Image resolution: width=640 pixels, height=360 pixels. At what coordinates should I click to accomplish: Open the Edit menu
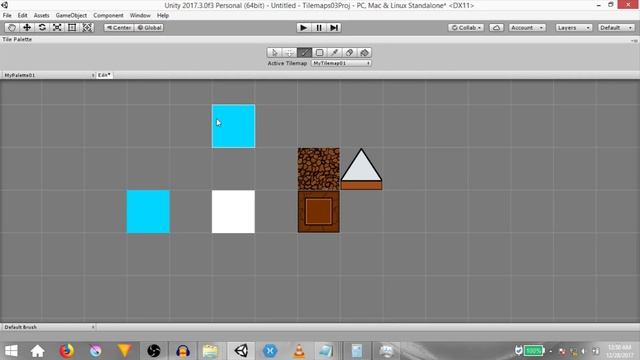[x=22, y=16]
